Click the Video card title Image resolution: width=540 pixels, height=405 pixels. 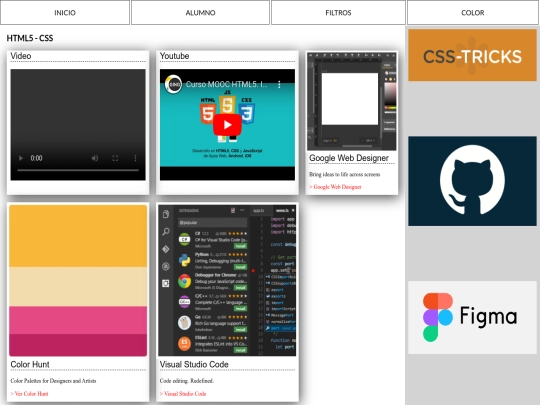click(21, 56)
